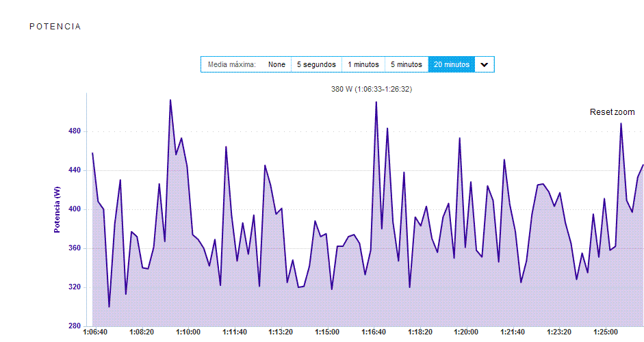Click the 1:23:20 time axis label
Viewport: 644px width, 342px height.
point(559,332)
